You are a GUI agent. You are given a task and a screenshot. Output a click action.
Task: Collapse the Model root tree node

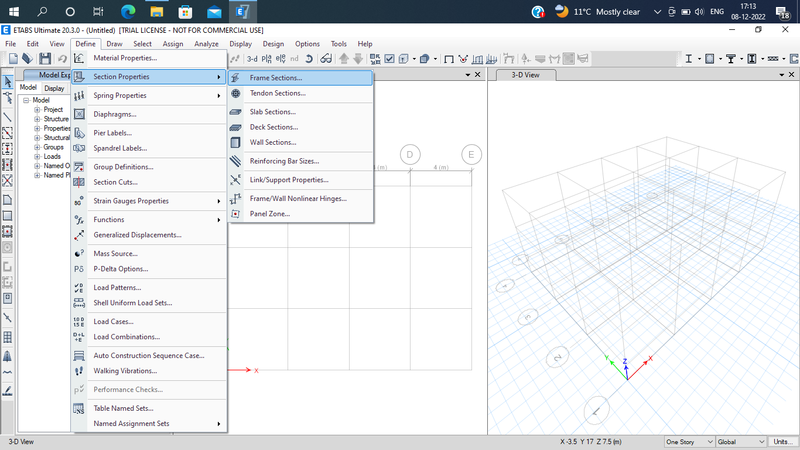coord(26,101)
